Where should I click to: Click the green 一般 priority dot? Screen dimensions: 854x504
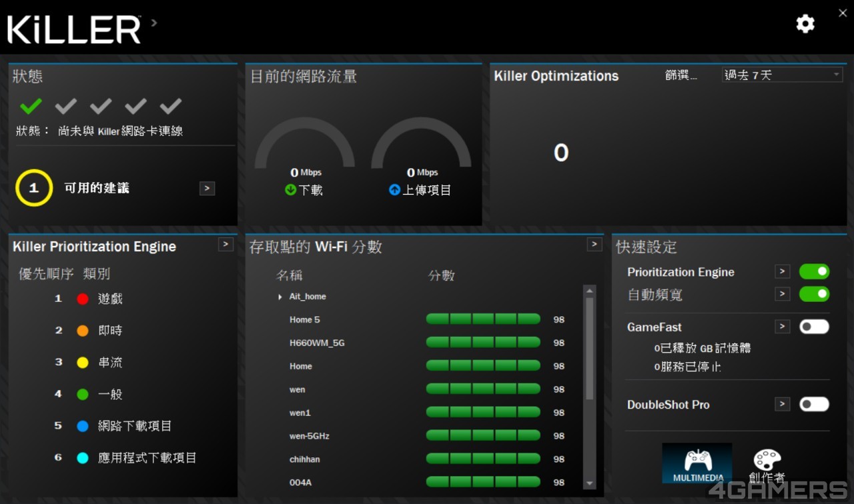click(x=83, y=394)
